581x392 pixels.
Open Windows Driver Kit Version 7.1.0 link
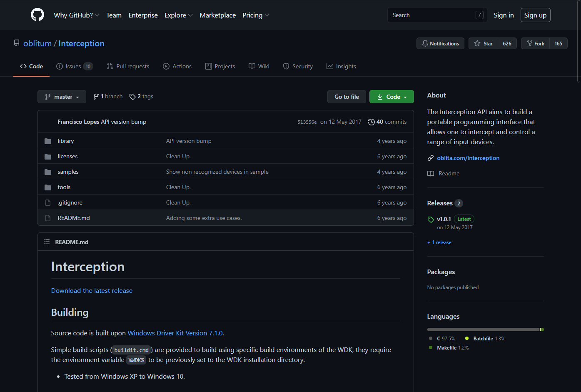coord(175,333)
